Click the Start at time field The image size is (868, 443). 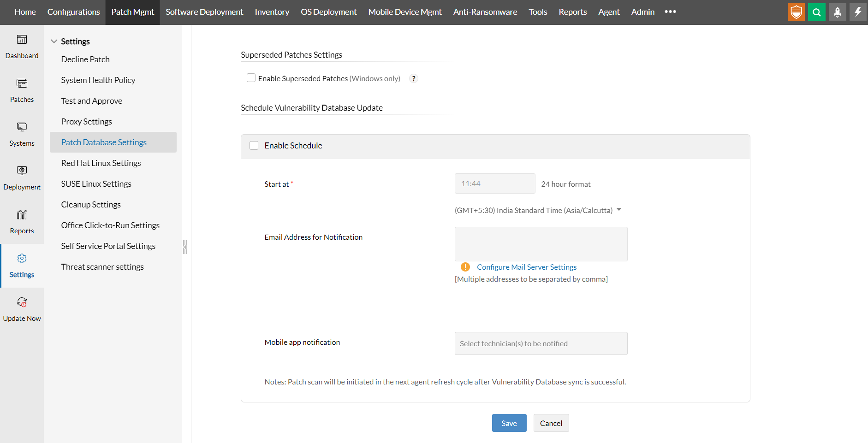(494, 183)
